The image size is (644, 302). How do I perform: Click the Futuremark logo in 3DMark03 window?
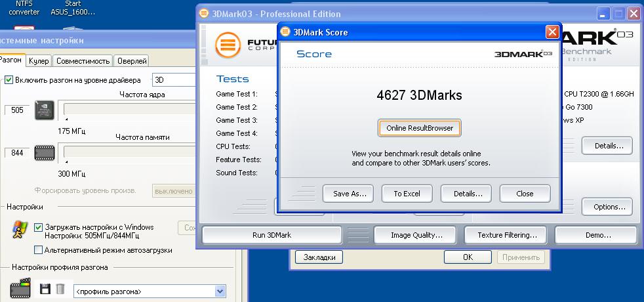pyautogui.click(x=228, y=45)
